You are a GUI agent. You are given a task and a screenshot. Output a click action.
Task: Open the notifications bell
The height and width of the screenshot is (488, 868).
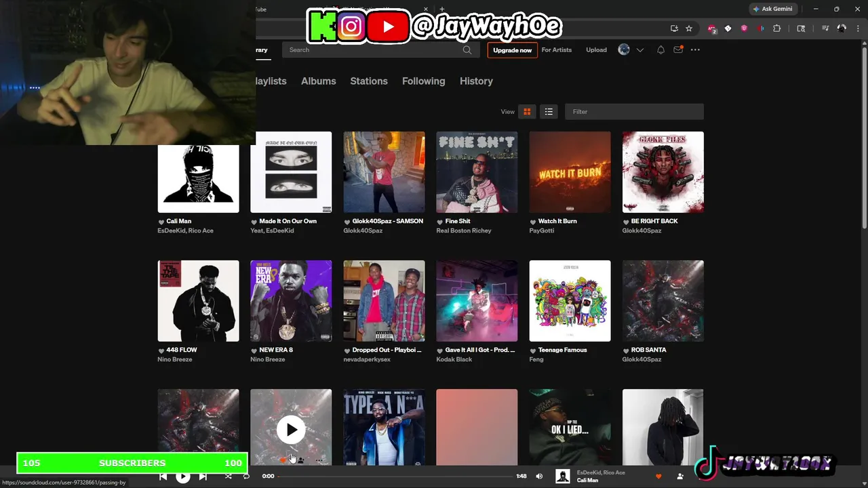click(660, 50)
